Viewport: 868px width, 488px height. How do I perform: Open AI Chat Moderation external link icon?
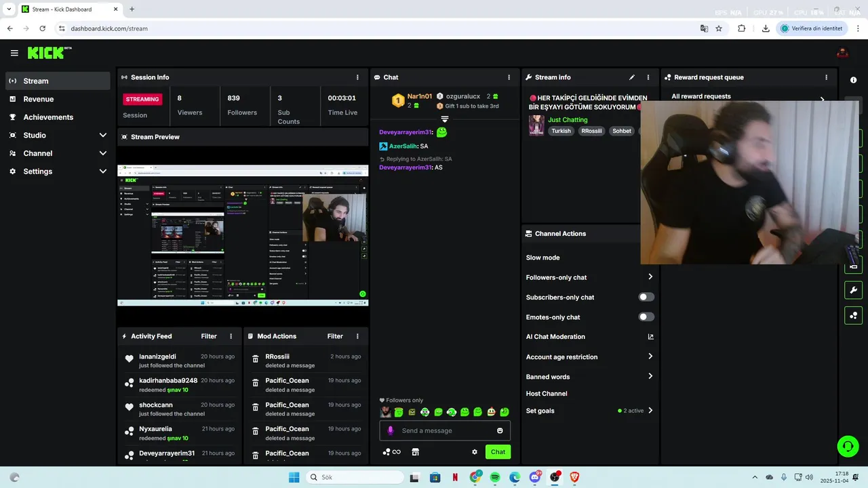[651, 337]
